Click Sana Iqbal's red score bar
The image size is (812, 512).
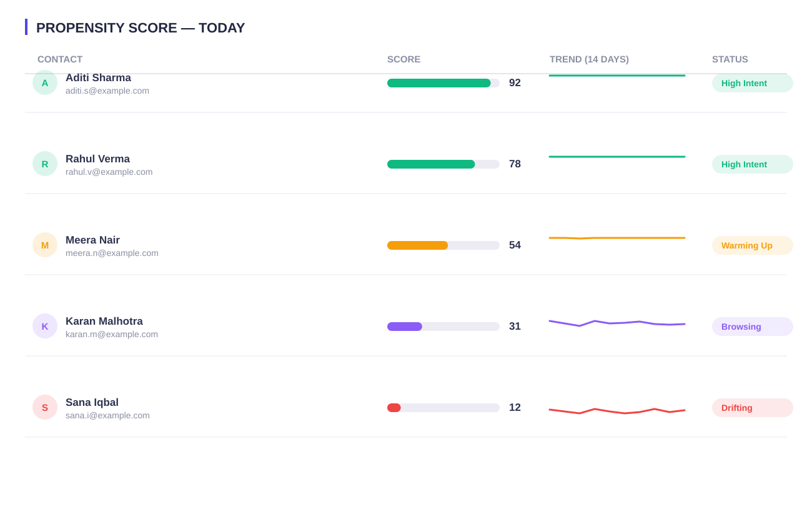coord(443,408)
